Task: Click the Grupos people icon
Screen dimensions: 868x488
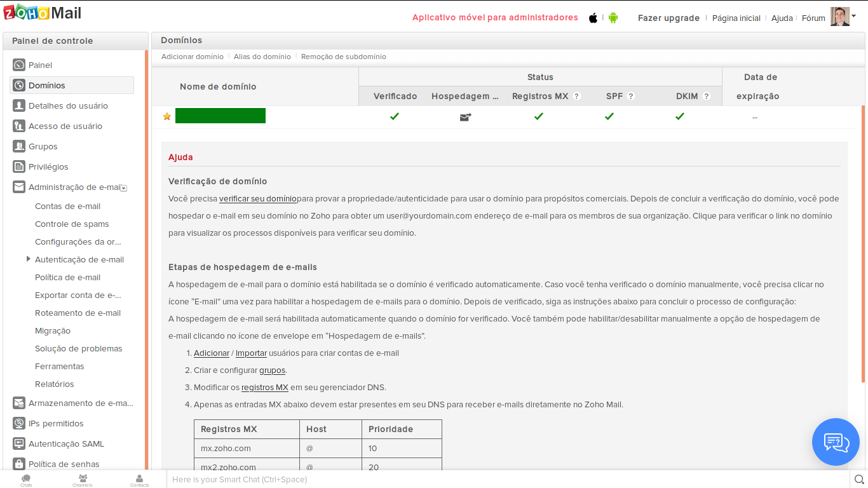Action: (19, 146)
